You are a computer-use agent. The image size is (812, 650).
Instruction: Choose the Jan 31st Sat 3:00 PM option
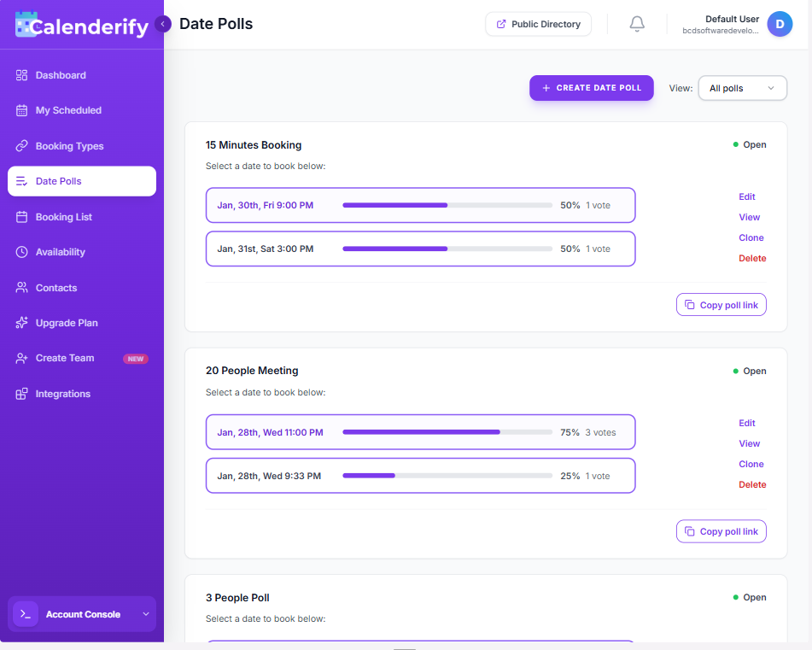pos(420,249)
